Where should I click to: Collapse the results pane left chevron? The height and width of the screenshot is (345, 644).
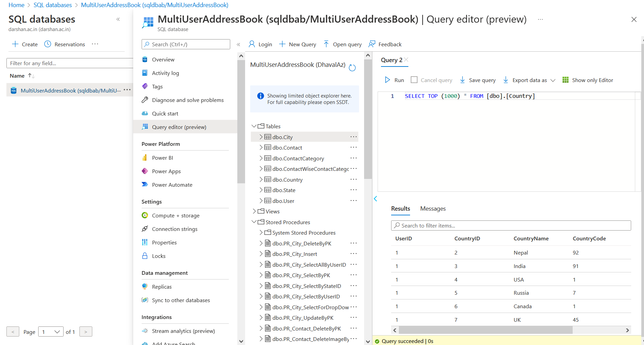[375, 198]
